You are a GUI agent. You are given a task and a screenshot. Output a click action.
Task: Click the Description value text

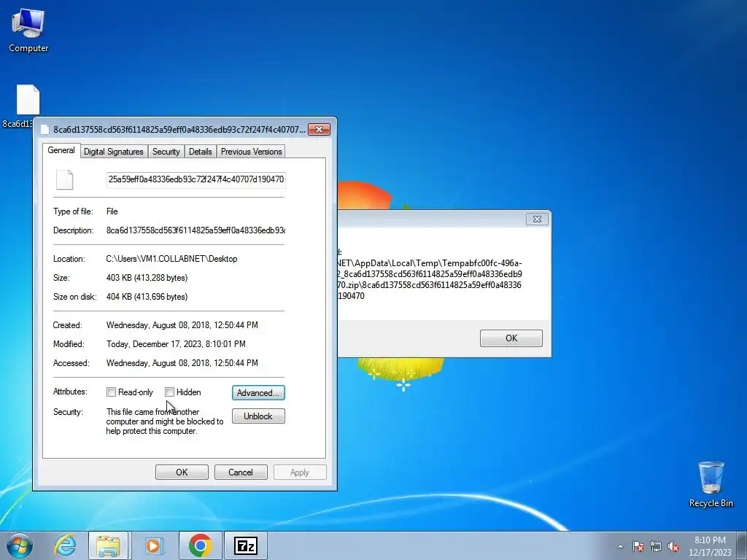pyautogui.click(x=196, y=230)
